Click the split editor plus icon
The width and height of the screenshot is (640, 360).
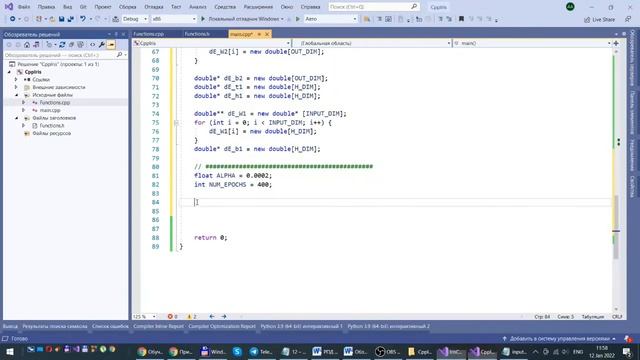616,43
